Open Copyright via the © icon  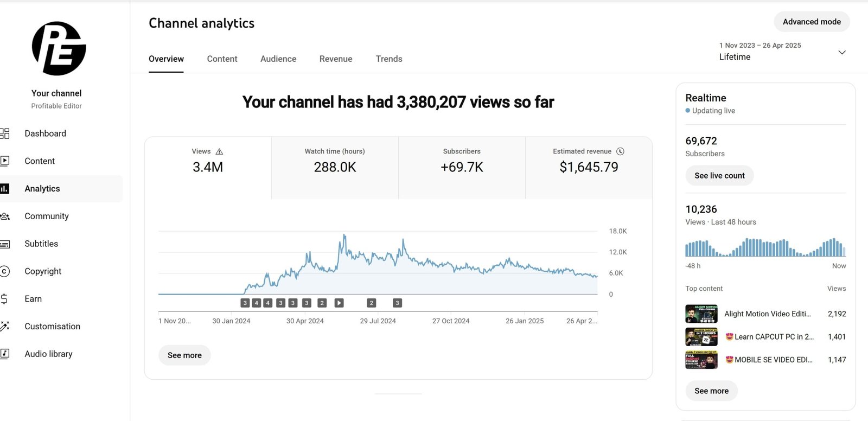(x=5, y=271)
